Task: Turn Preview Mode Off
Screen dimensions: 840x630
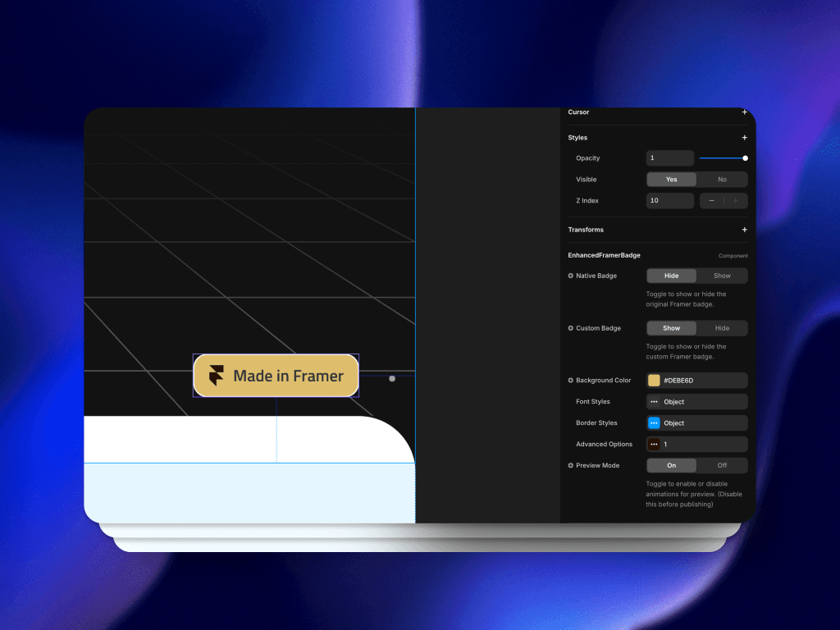Action: [722, 466]
